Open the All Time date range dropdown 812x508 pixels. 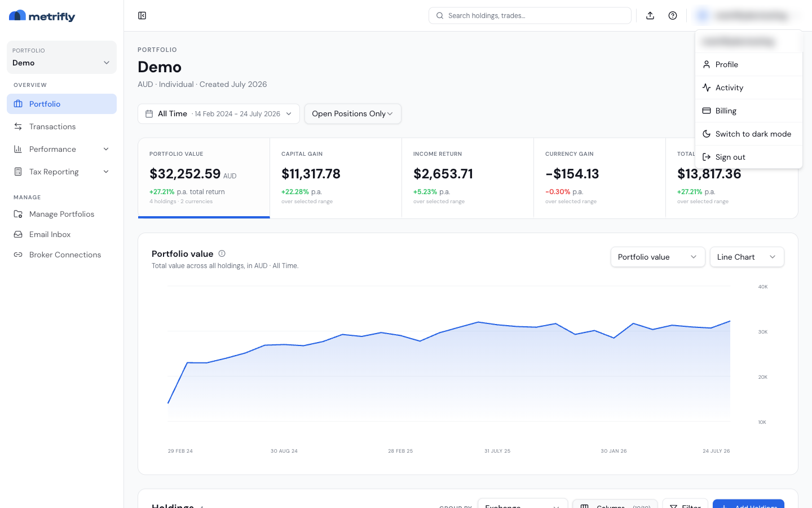(219, 114)
